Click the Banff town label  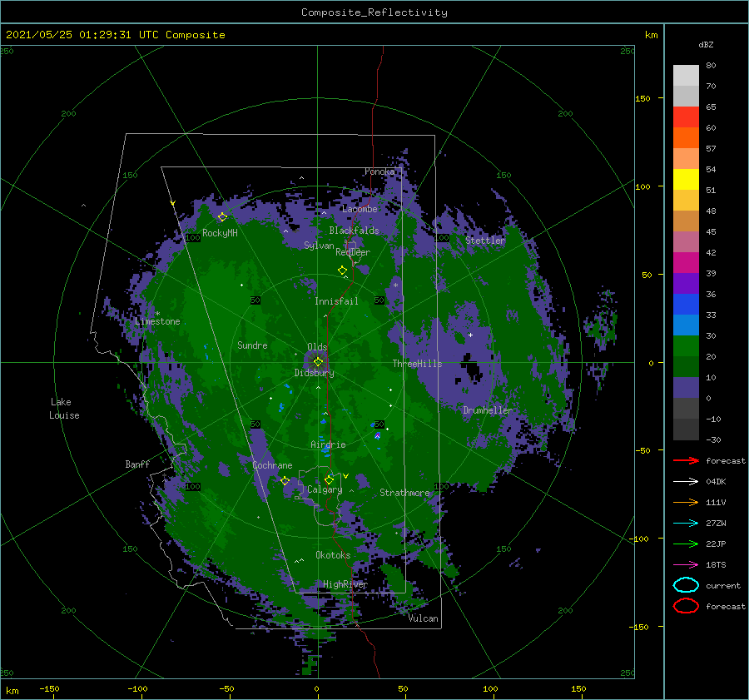click(137, 464)
